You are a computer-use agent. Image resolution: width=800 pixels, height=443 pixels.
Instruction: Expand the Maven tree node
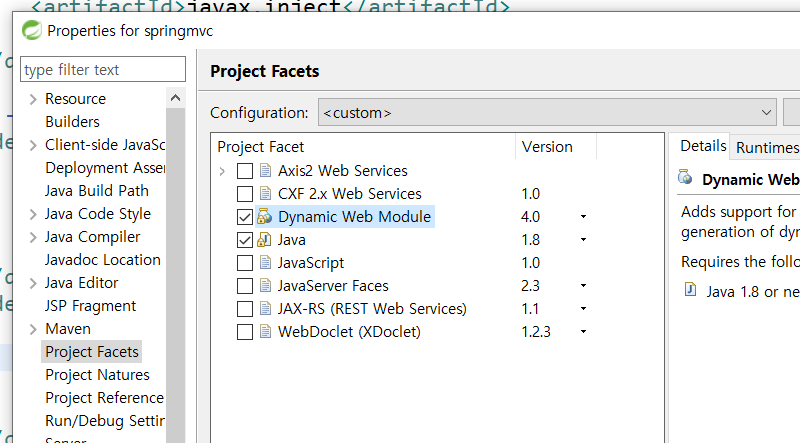33,329
